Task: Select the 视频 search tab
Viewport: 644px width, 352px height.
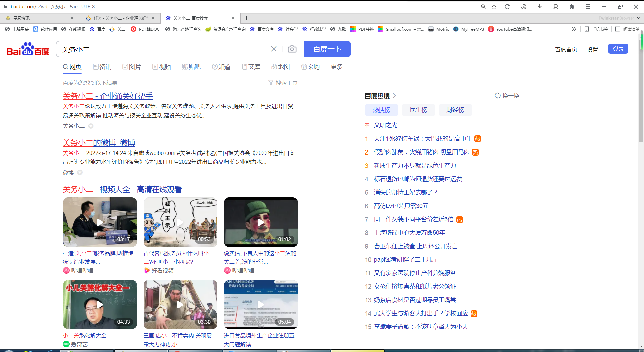Action: click(x=162, y=67)
